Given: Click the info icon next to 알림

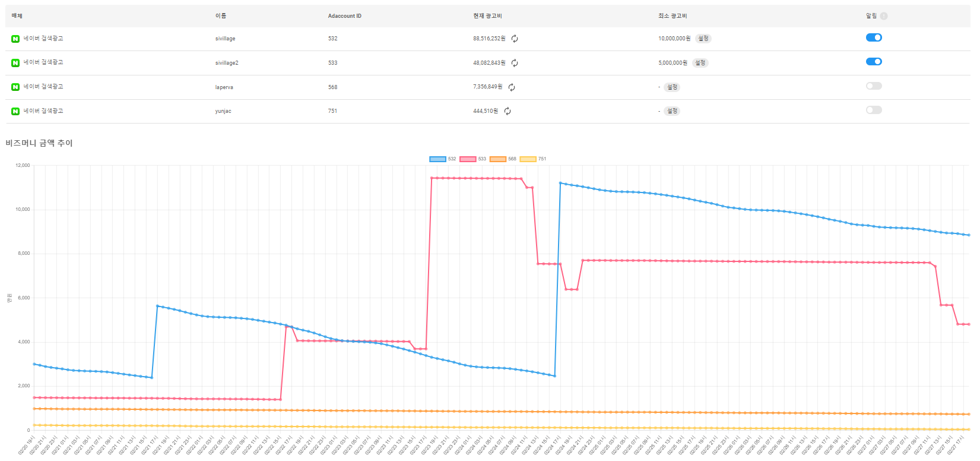Looking at the screenshot, I should tap(884, 16).
